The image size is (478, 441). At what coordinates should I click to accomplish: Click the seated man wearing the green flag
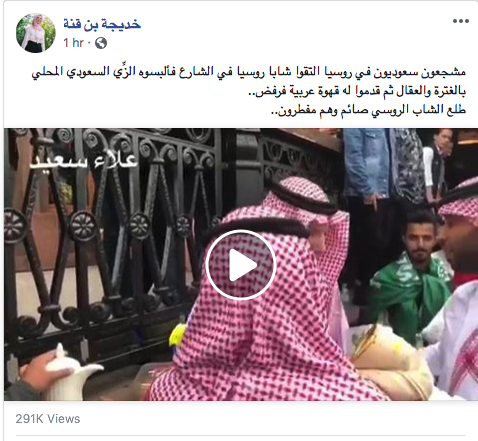(412, 277)
